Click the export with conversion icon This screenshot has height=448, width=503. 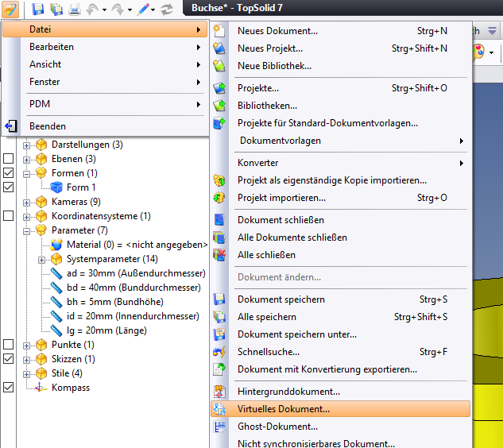pos(219,369)
